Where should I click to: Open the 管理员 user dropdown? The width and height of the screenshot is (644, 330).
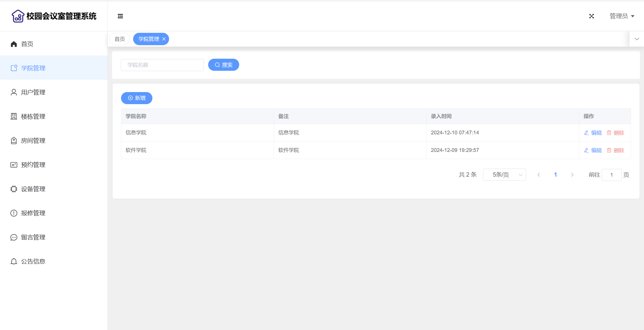click(x=622, y=16)
